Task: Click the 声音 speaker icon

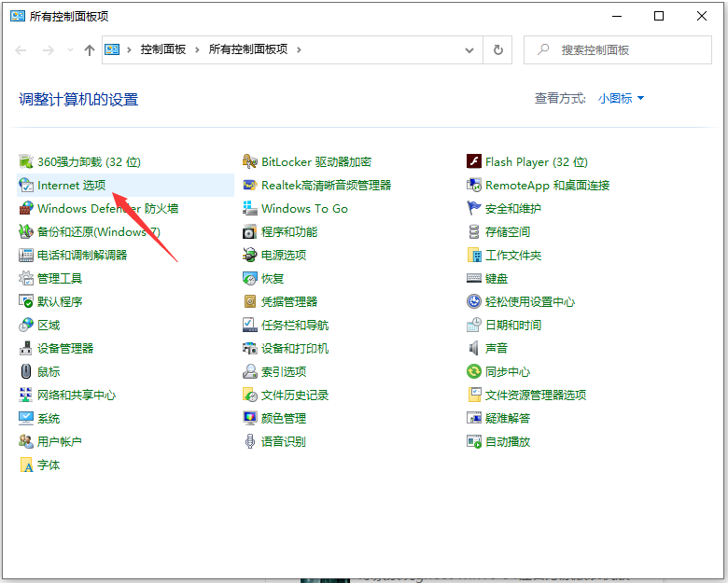Action: (474, 349)
